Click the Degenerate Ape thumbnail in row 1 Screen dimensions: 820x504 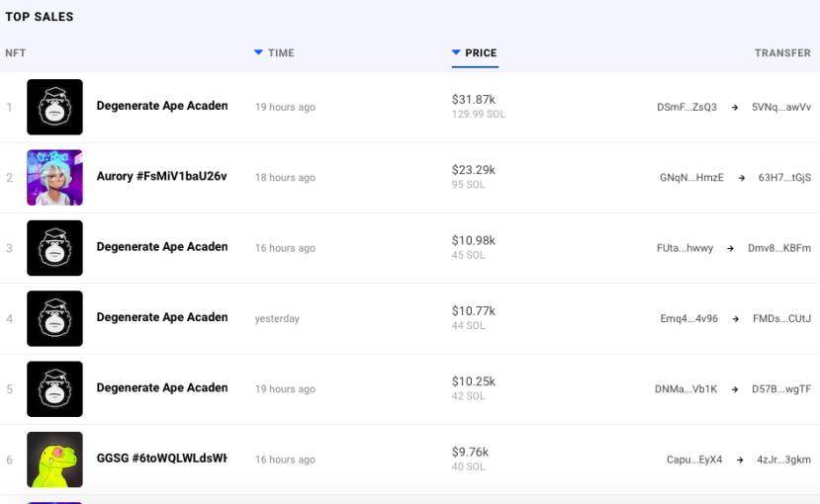[54, 107]
